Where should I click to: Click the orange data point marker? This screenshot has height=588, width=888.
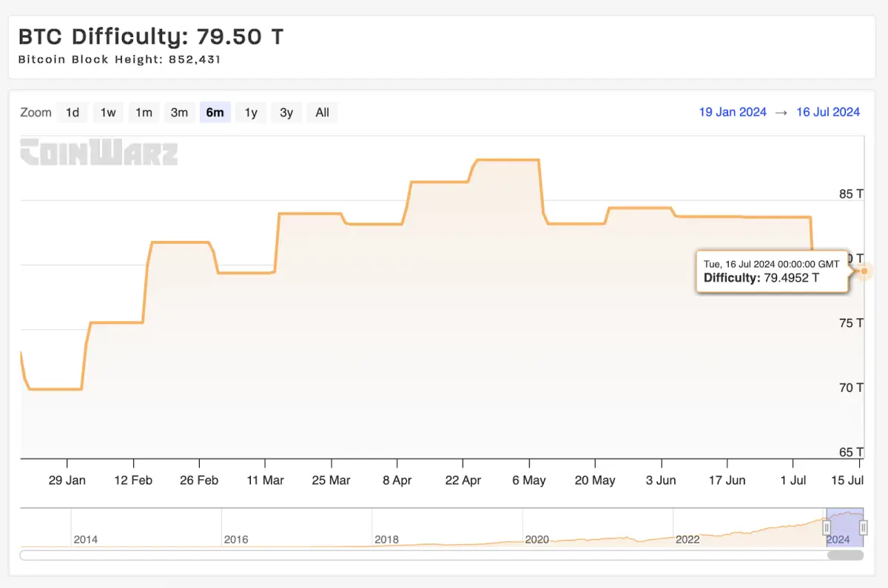[864, 271]
